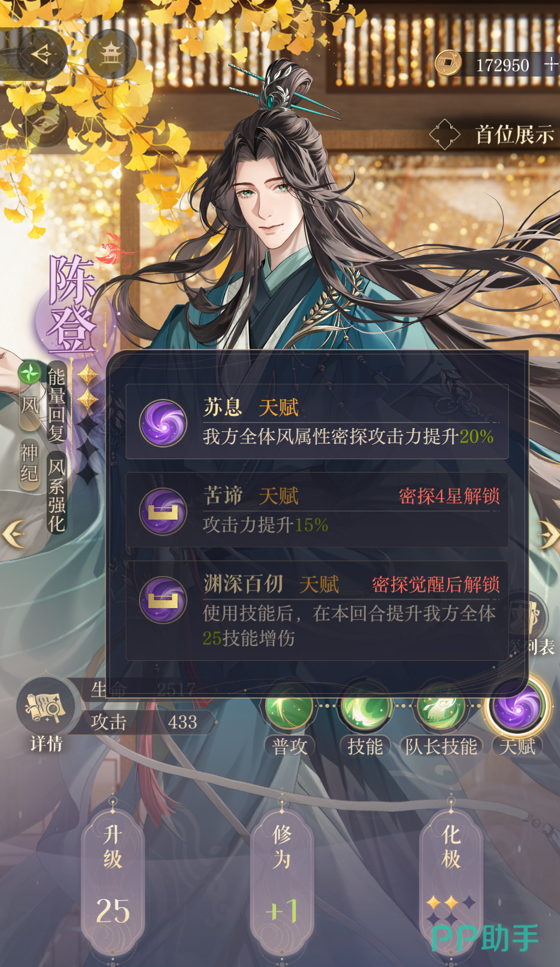Select the 技能 skill orb
Image resolution: width=560 pixels, height=967 pixels.
(x=365, y=706)
